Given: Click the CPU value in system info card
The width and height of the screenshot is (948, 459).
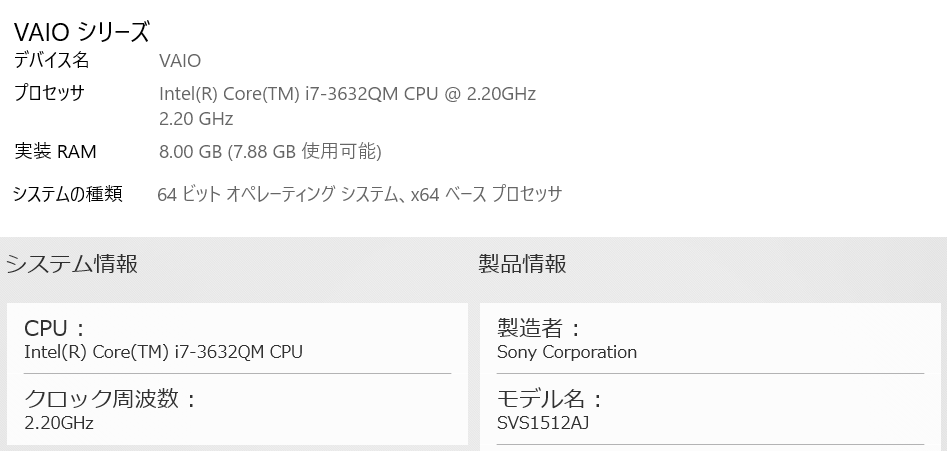Looking at the screenshot, I should 163,352.
